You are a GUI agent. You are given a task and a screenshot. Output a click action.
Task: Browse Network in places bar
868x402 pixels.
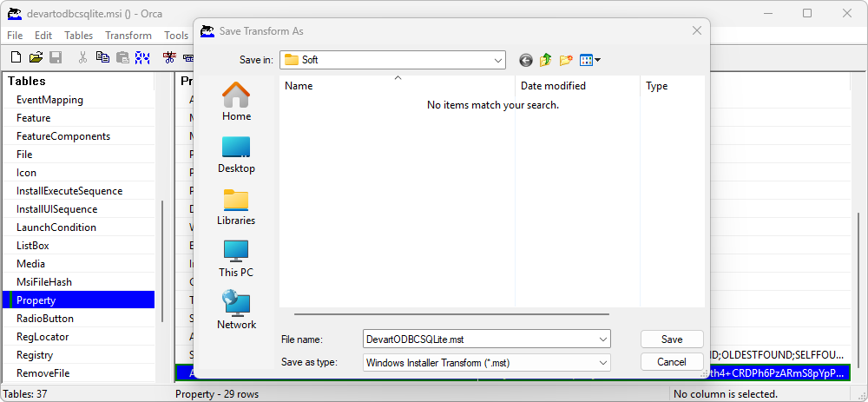click(x=236, y=310)
